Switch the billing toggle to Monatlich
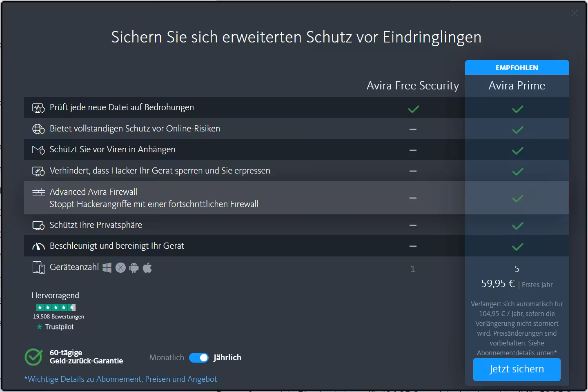588x392 pixels. pos(199,357)
